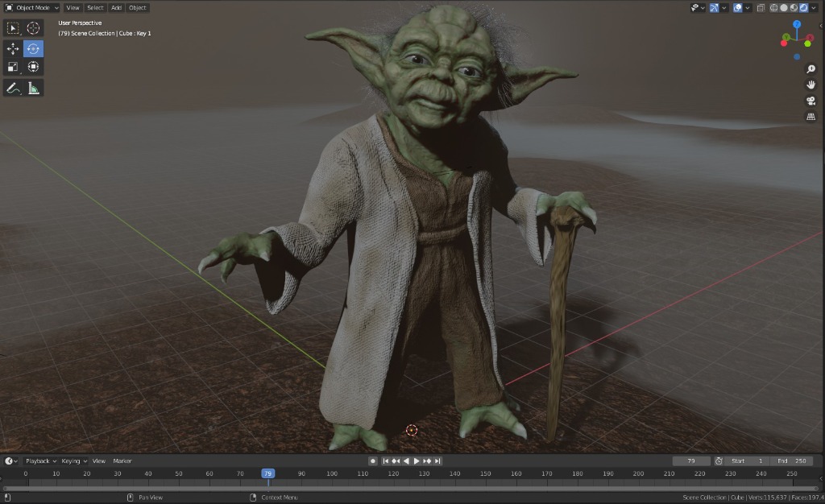Switch to Material Preview shading
The width and height of the screenshot is (825, 504).
coord(794,8)
